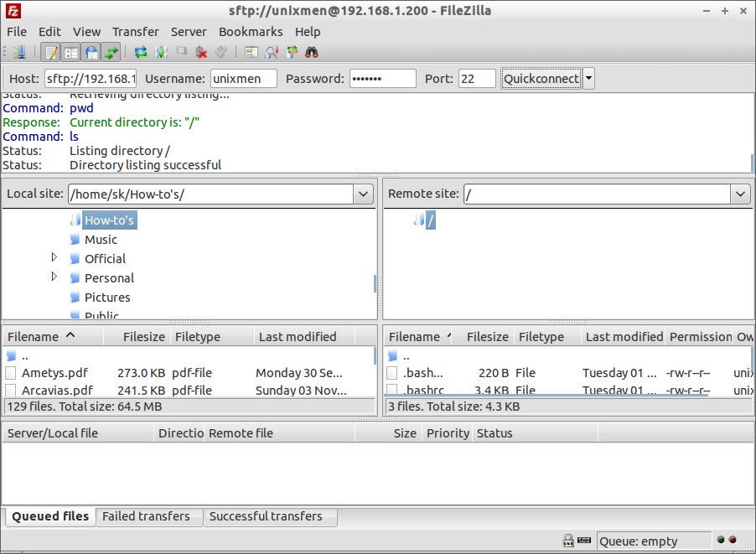Viewport: 756px width, 554px height.
Task: Expand the Personal folder
Action: [54, 277]
